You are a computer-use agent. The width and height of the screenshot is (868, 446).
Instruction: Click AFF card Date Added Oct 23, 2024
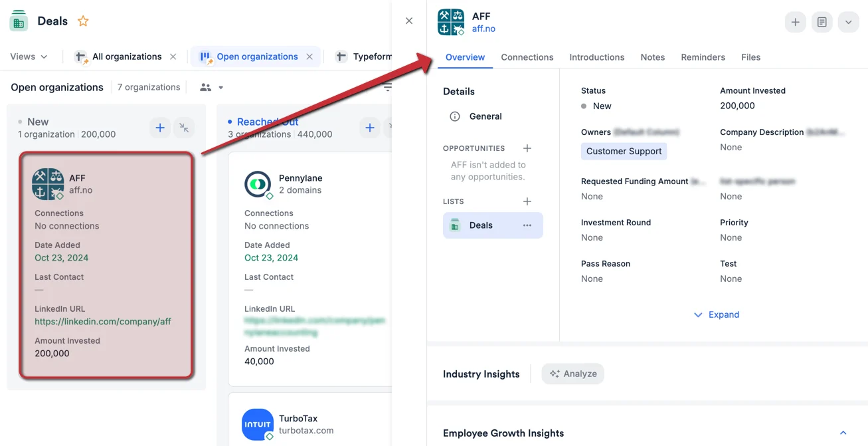pyautogui.click(x=61, y=257)
